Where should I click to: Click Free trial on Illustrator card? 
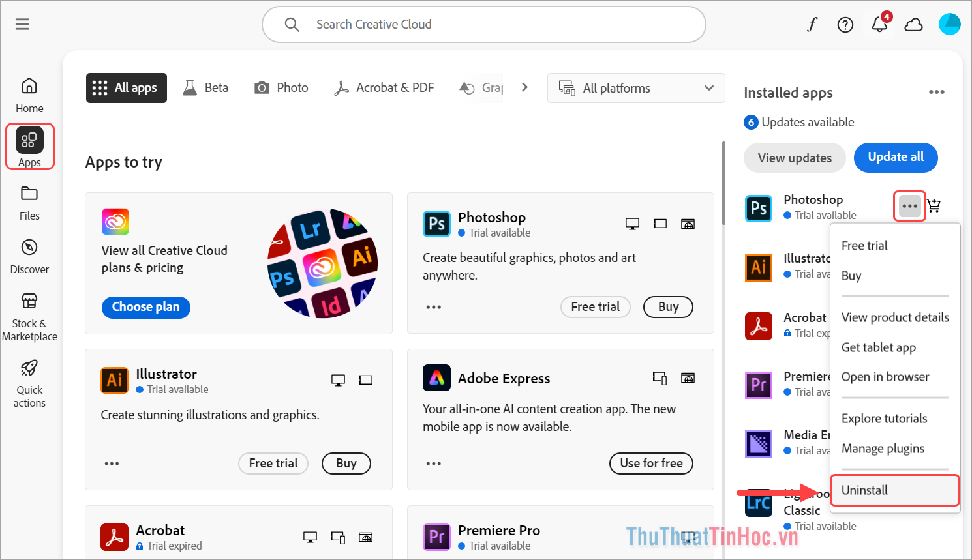273,464
